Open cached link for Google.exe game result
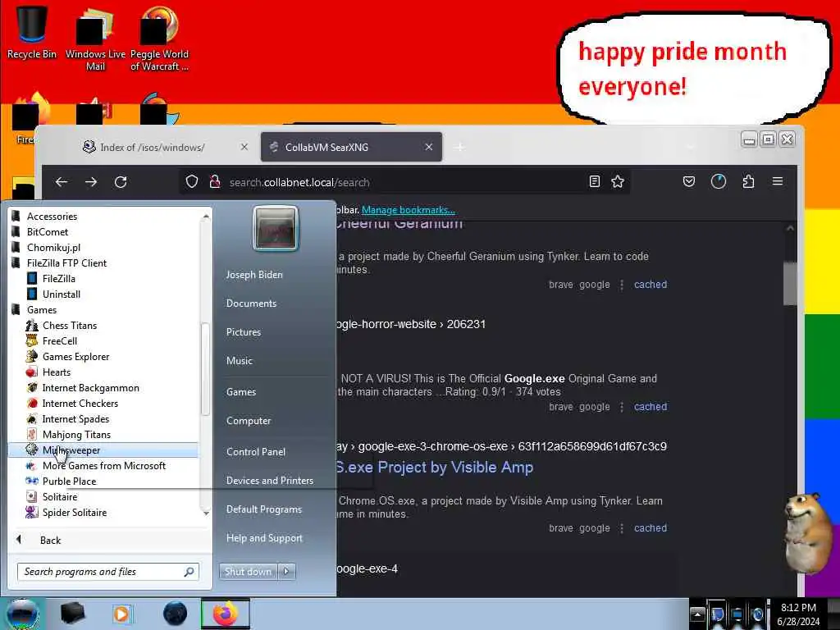The width and height of the screenshot is (840, 630). (651, 407)
